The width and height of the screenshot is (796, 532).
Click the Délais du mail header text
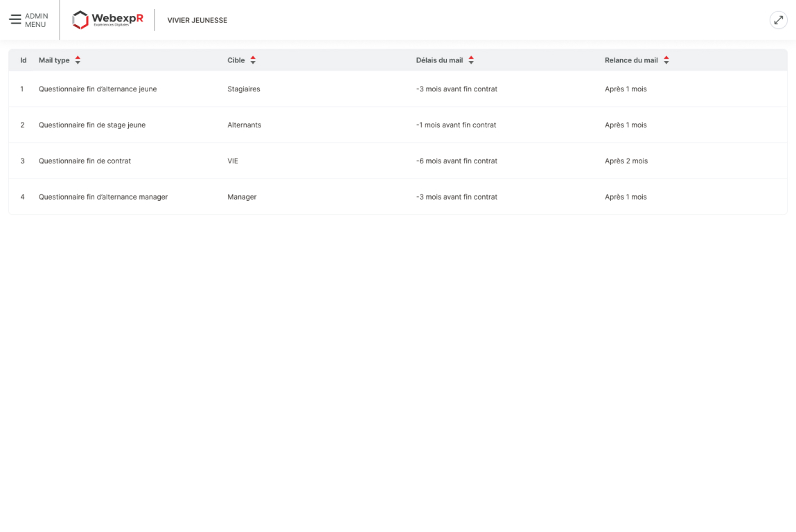(x=440, y=60)
